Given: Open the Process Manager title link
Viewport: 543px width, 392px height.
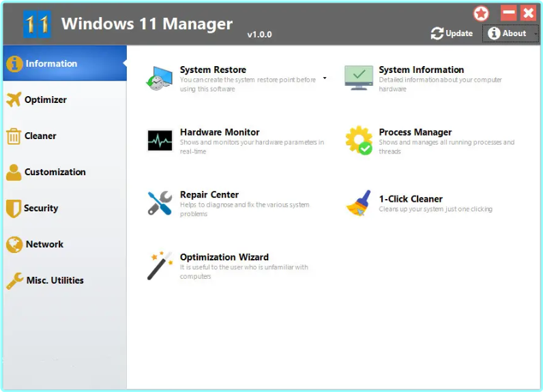Looking at the screenshot, I should click(x=415, y=132).
